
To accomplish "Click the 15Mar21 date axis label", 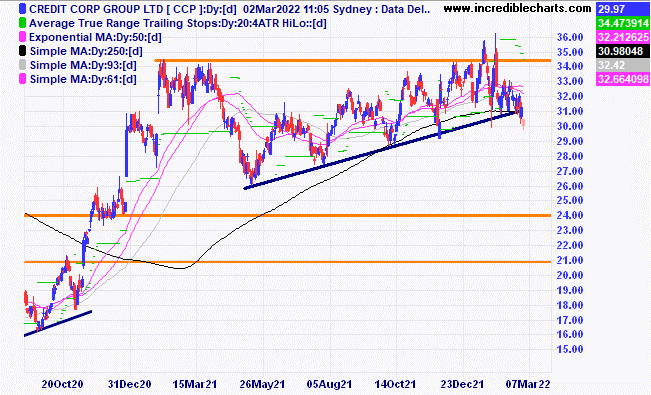I will tap(195, 384).
